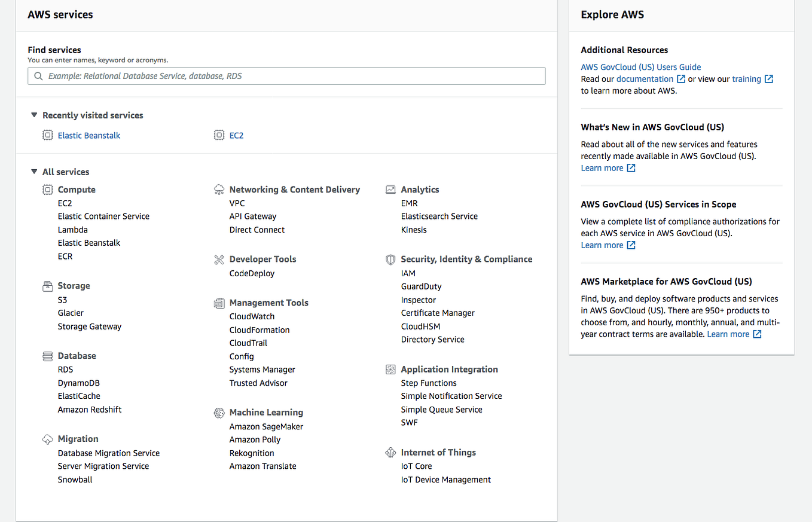Click the Security, Identity & Compliance shield icon

pyautogui.click(x=390, y=260)
